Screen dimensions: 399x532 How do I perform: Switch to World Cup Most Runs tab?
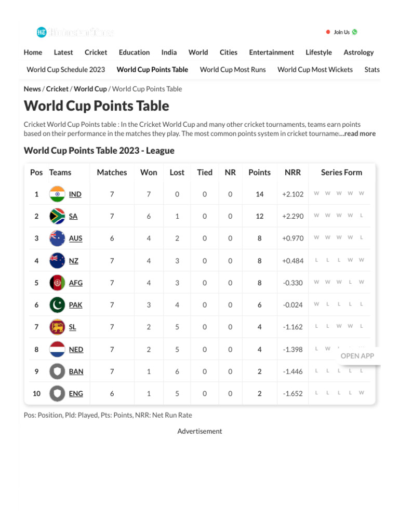(233, 70)
